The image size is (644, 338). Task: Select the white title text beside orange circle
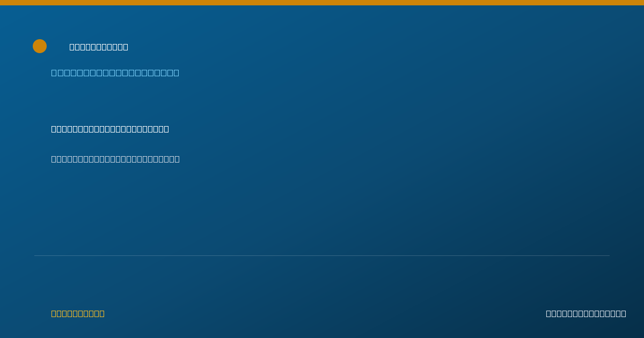(x=99, y=47)
